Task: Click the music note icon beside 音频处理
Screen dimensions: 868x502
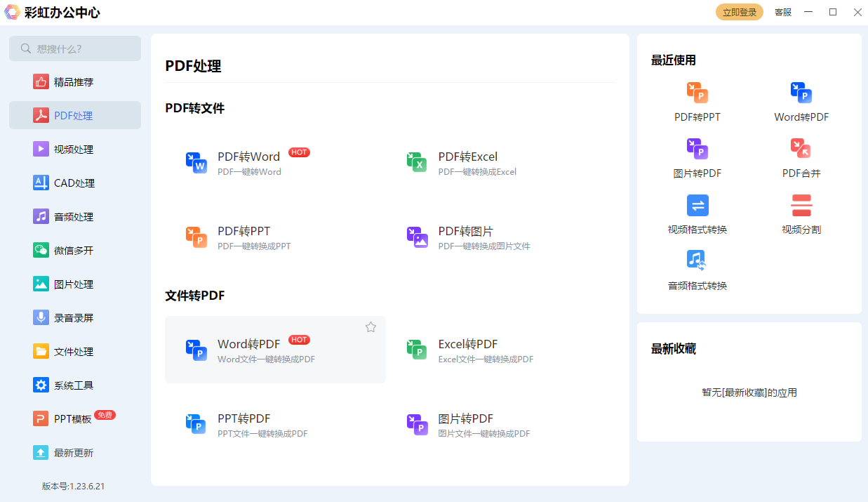Action: coord(41,216)
